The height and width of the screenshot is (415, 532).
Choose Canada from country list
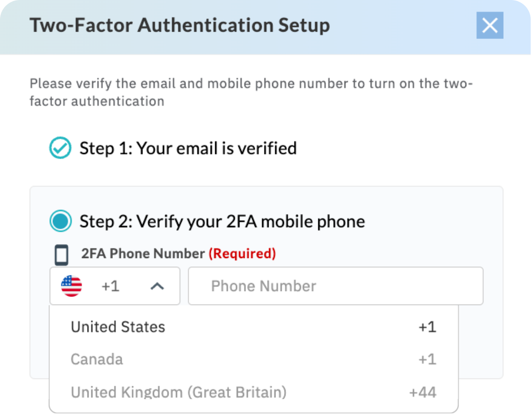97,359
